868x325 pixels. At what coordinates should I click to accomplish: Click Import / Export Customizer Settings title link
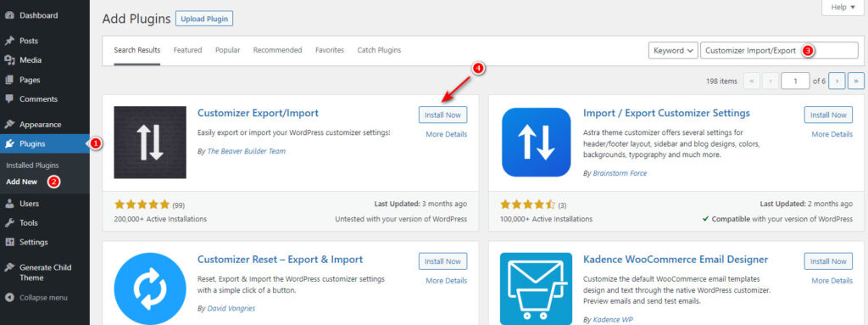tap(666, 113)
